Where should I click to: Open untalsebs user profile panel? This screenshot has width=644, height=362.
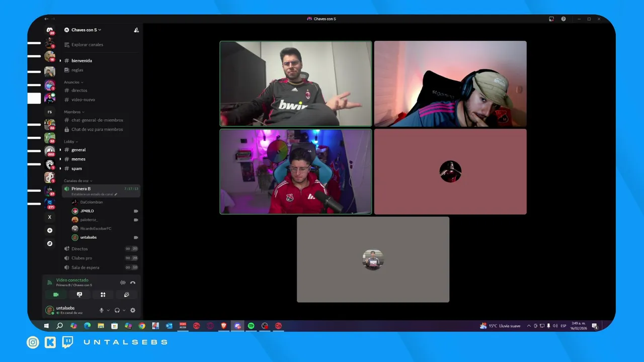(x=69, y=310)
